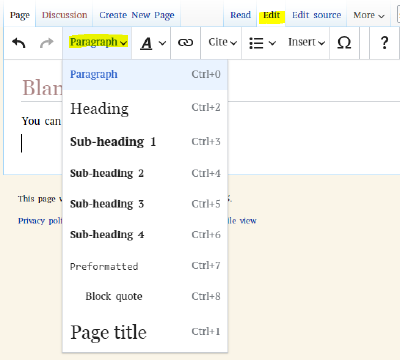Open the Privacy policy footer link
Viewport: 400px width, 360px height.
(40, 221)
